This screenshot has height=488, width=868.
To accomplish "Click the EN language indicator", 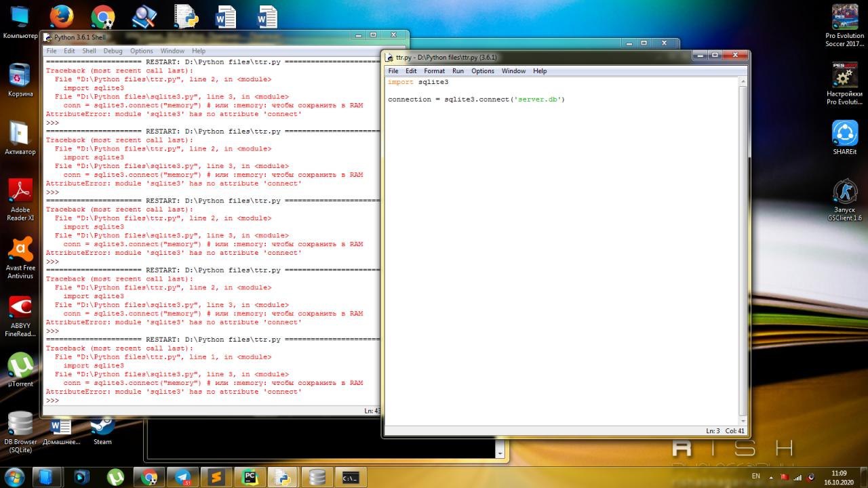I will point(756,476).
